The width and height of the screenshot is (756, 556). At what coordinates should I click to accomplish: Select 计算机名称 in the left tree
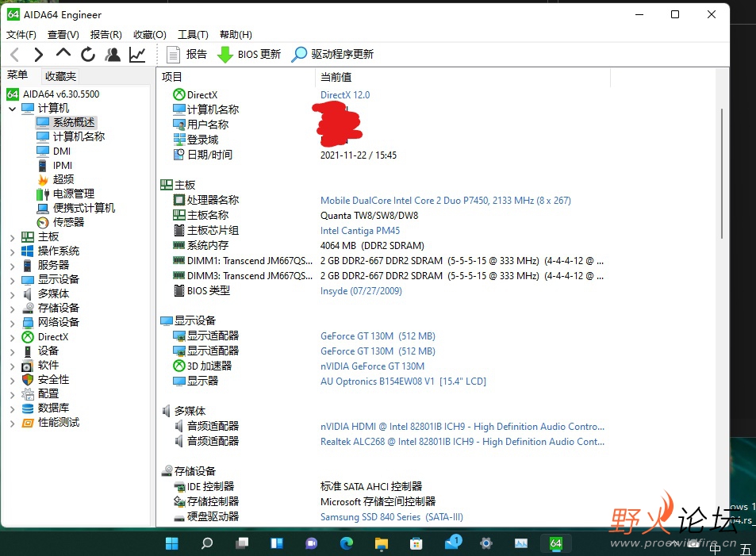pyautogui.click(x=71, y=137)
